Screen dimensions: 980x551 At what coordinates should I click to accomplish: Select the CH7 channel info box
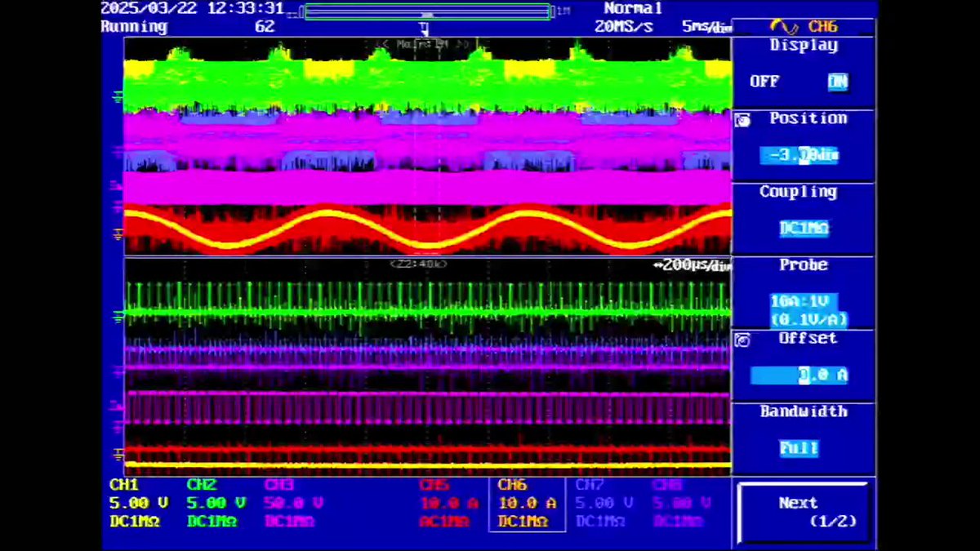(x=605, y=504)
